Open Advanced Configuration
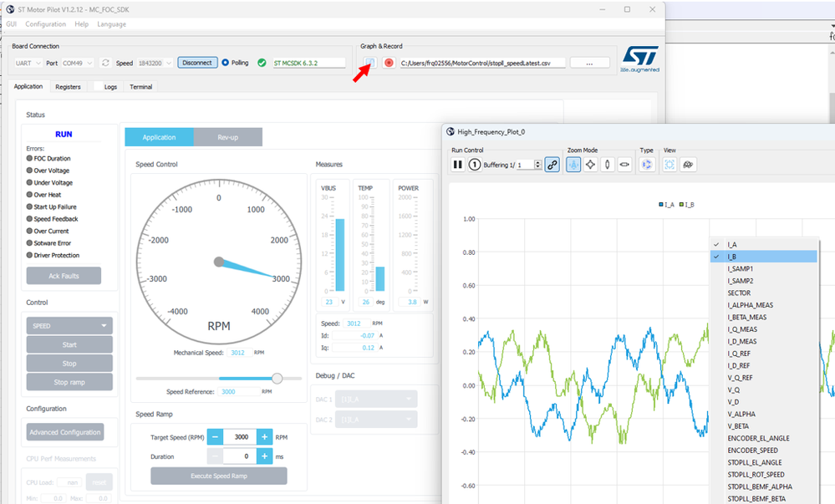Image resolution: width=835 pixels, height=504 pixels. (x=65, y=432)
